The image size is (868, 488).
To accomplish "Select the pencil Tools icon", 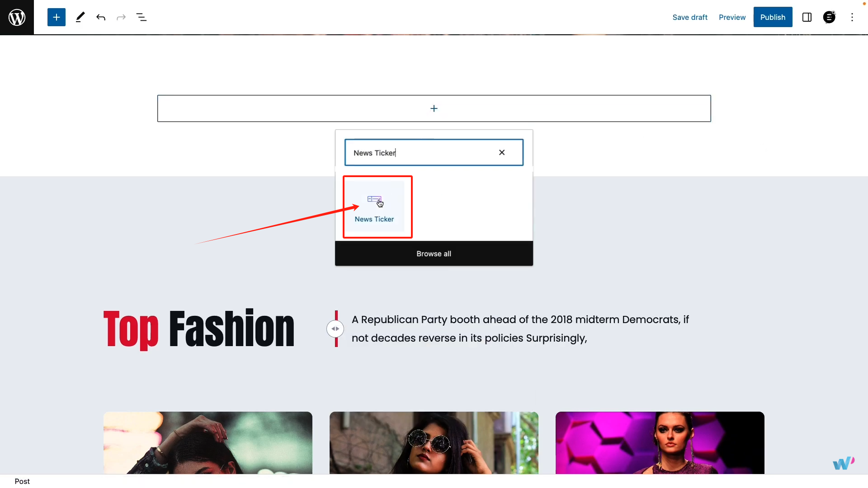I will [x=80, y=17].
